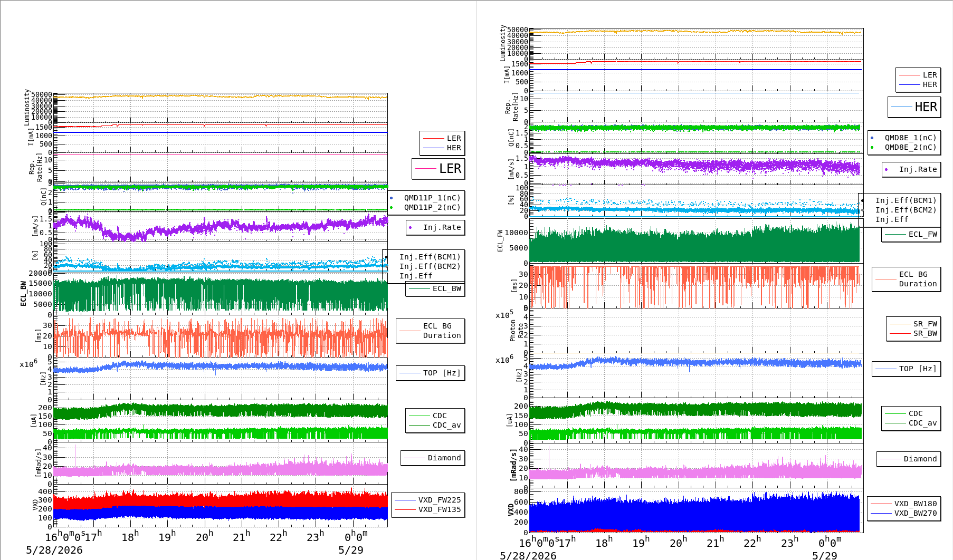This screenshot has width=953, height=560.
Task: Click the ECL_FW vertical axis title
Action: (x=500, y=240)
